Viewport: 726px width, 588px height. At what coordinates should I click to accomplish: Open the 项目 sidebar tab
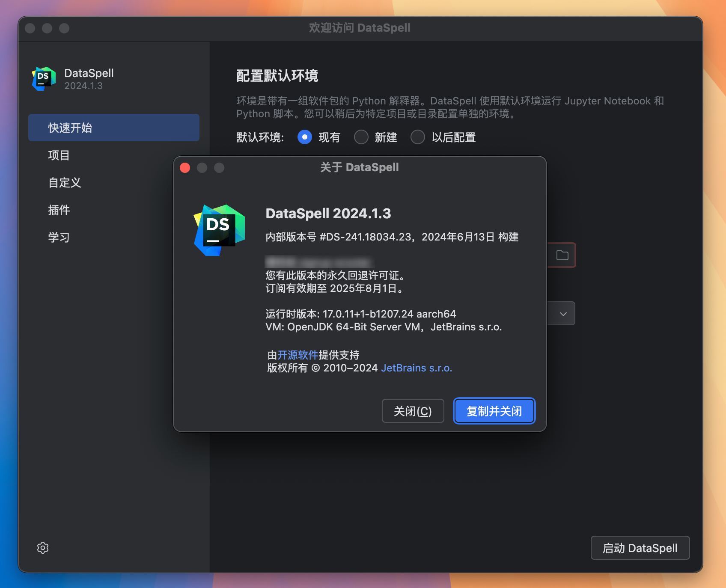114,155
